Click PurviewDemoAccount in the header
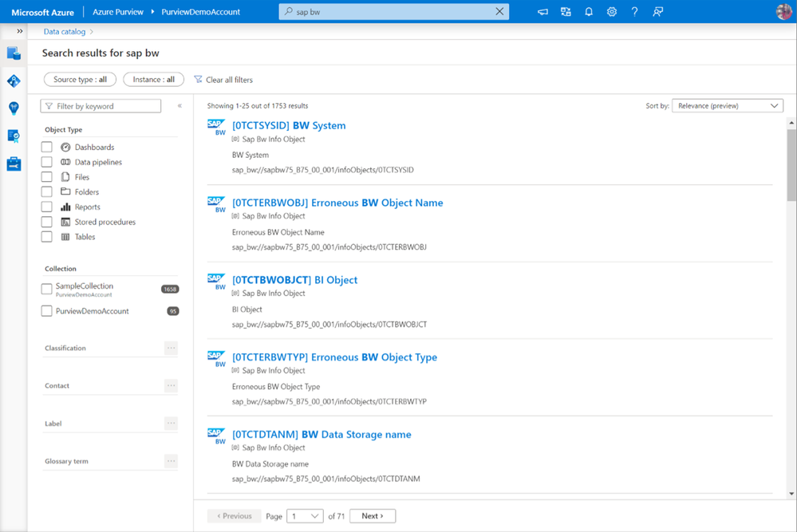 tap(201, 12)
